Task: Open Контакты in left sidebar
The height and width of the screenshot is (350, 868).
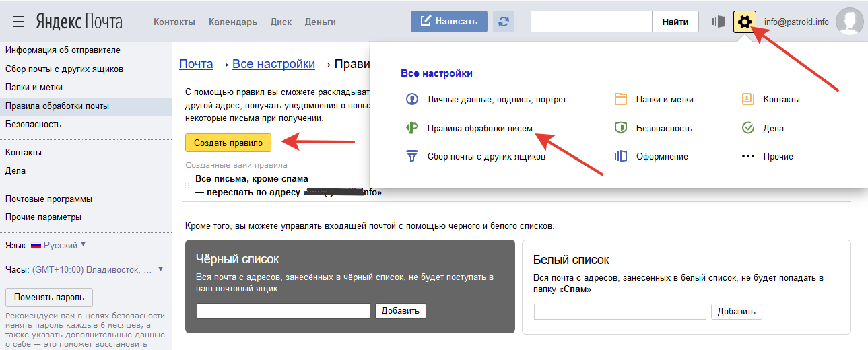Action: (x=24, y=152)
